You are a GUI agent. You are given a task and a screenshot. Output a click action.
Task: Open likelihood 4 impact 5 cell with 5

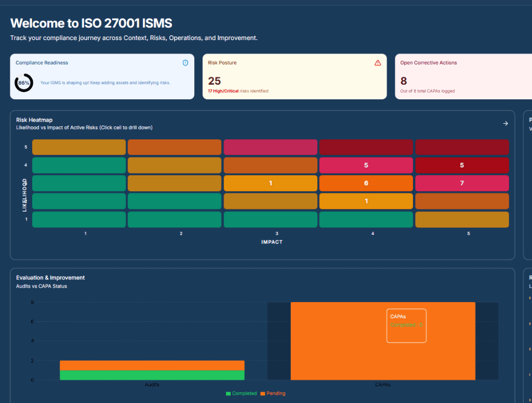point(462,165)
